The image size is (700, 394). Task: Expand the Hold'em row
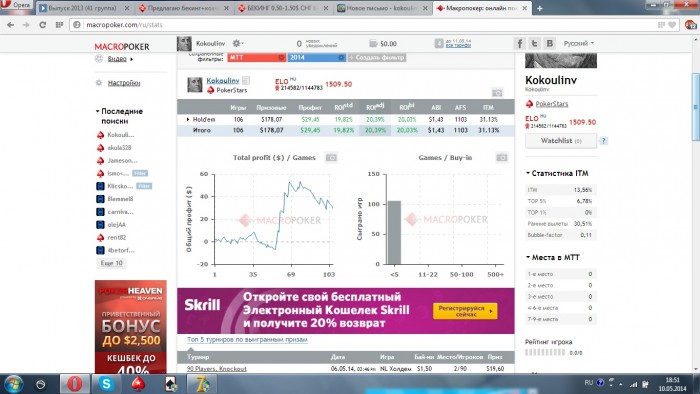(x=188, y=120)
